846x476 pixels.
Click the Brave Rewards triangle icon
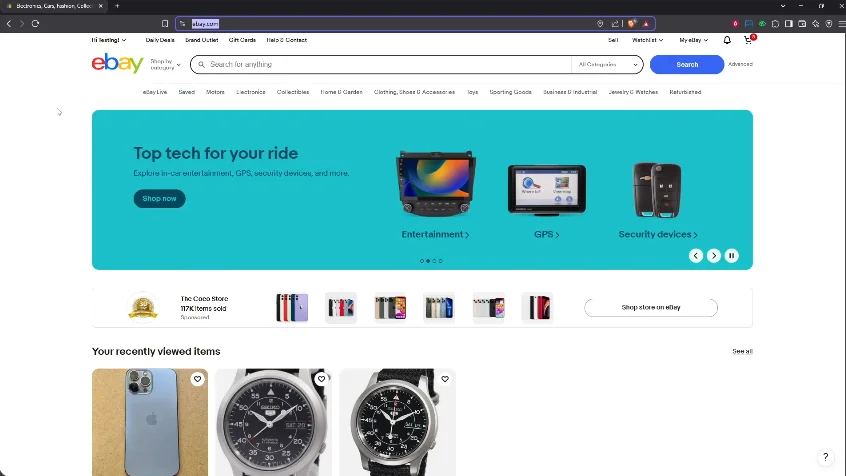[646, 24]
